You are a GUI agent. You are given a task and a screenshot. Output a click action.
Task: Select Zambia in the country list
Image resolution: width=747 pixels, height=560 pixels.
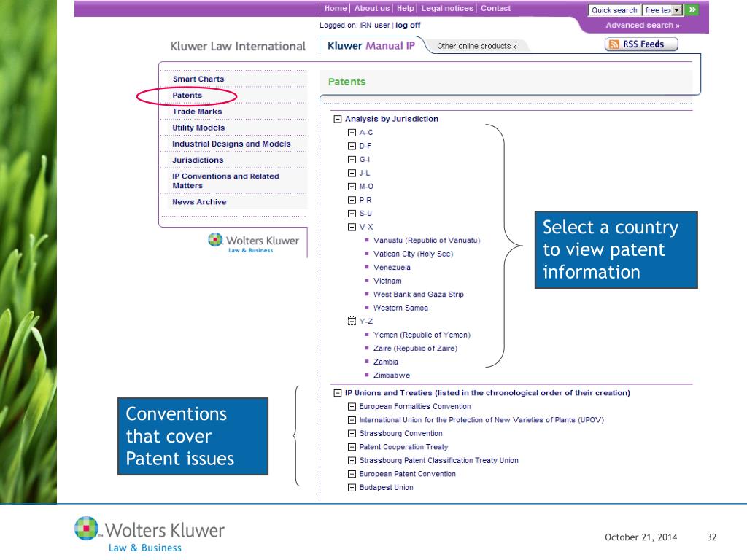[386, 362]
